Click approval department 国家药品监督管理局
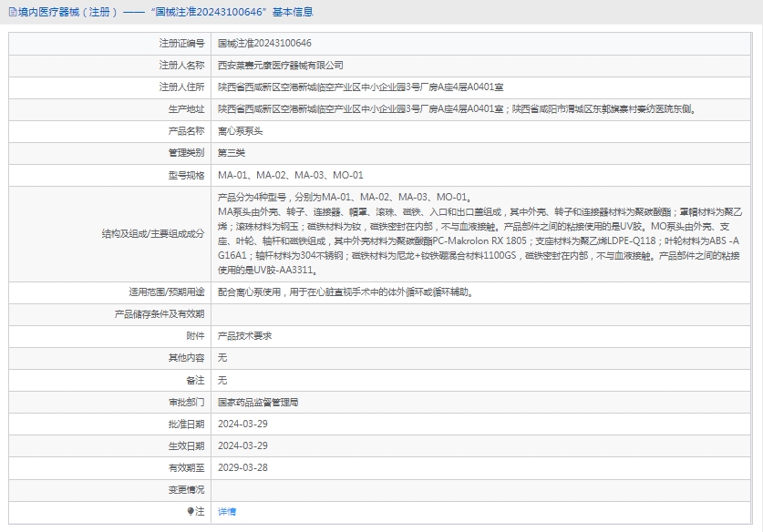This screenshot has height=532, width=763. [258, 402]
